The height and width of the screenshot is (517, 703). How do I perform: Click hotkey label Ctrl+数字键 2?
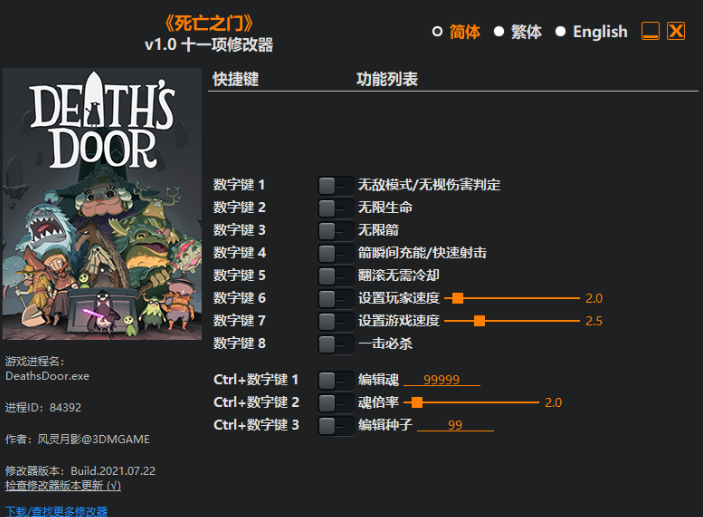pyautogui.click(x=256, y=402)
